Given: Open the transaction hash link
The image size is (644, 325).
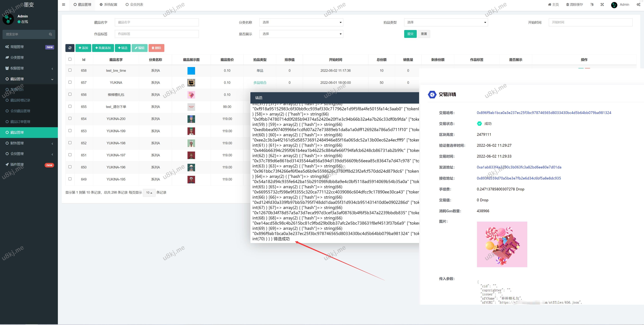Looking at the screenshot, I should coord(544,113).
